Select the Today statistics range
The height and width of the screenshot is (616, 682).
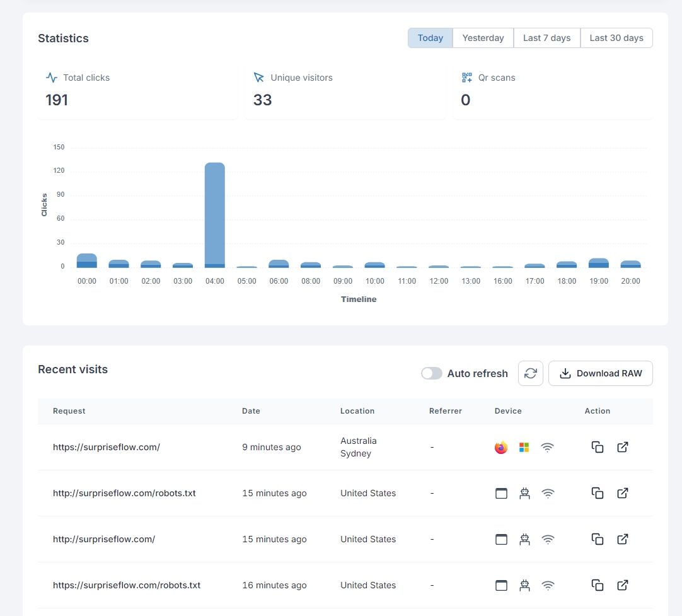(430, 38)
